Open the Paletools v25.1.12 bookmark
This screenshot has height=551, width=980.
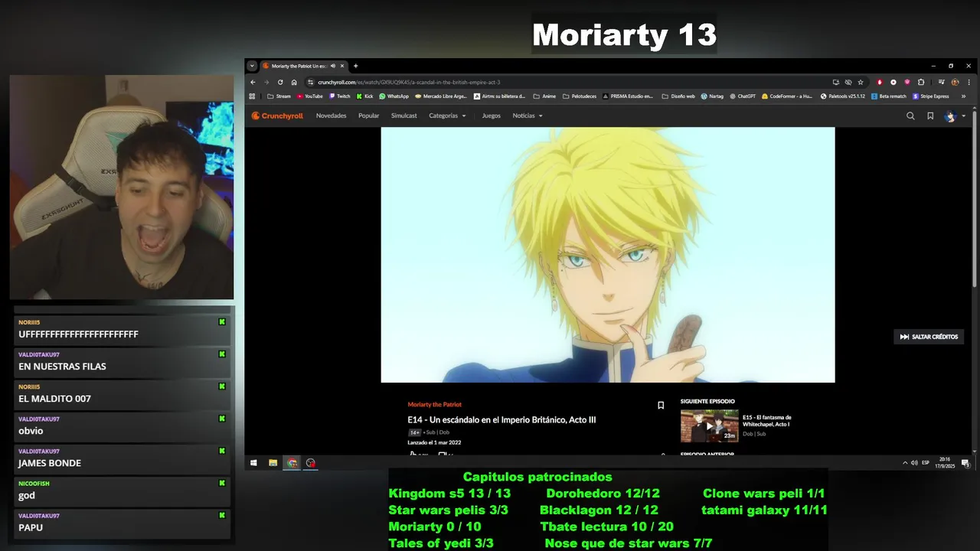point(843,96)
